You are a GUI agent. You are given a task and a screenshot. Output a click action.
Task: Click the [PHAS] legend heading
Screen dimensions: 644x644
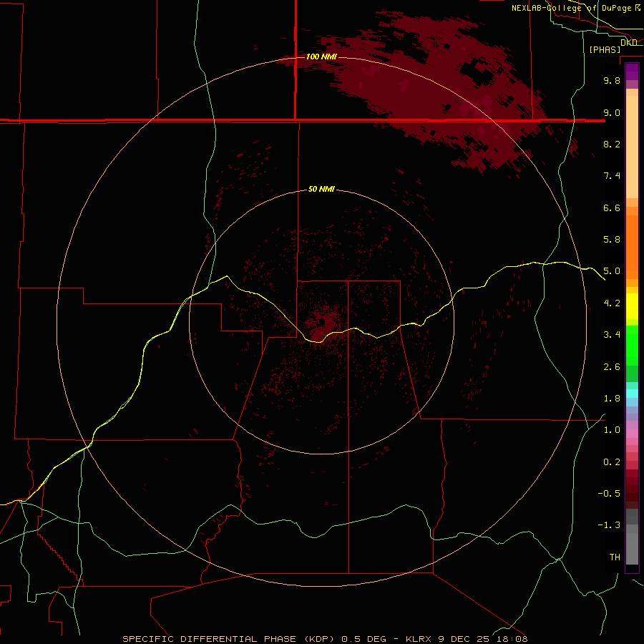605,49
